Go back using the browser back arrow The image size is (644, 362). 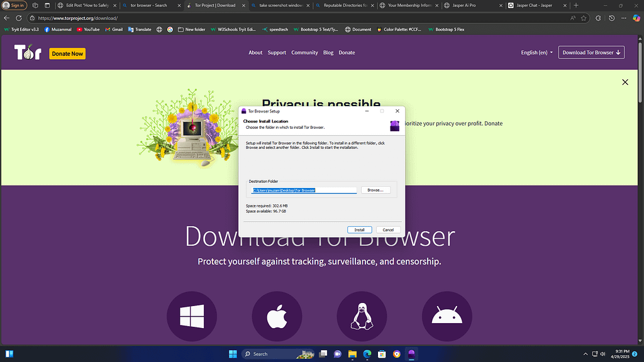(6, 18)
